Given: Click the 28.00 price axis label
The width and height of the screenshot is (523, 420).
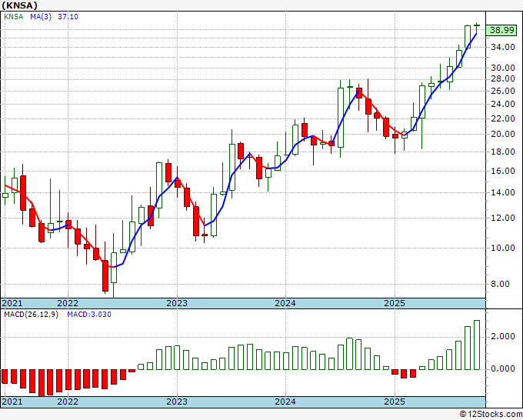Looking at the screenshot, I should (x=503, y=78).
